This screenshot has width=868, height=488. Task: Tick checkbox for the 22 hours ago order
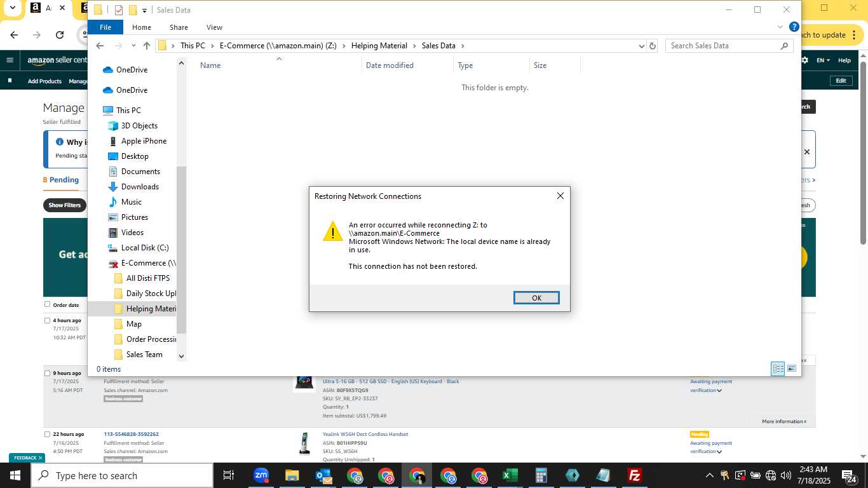(x=47, y=434)
